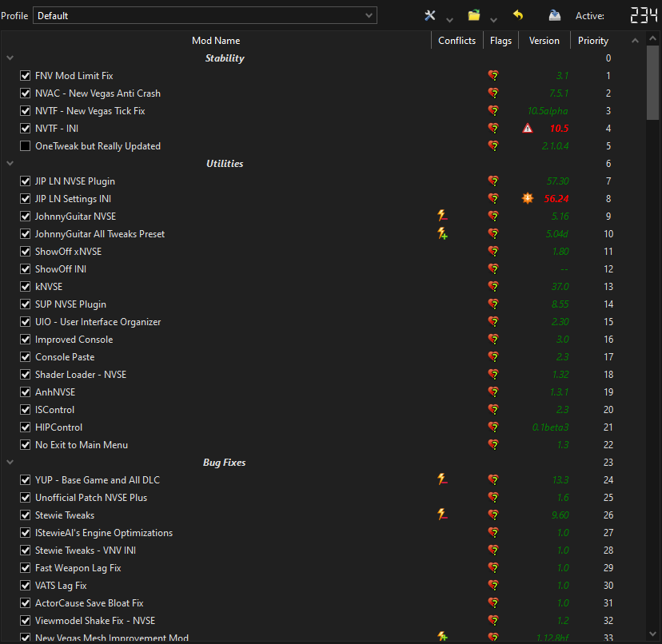Click the heart flag icon for NVTF - New Vegas Tick Fix
This screenshot has height=644, width=662.
(493, 111)
